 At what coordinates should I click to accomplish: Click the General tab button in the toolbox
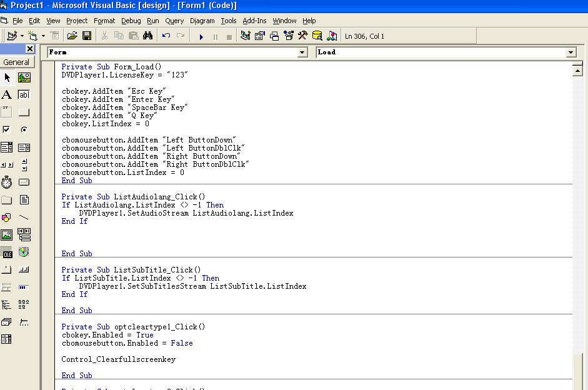pos(16,62)
